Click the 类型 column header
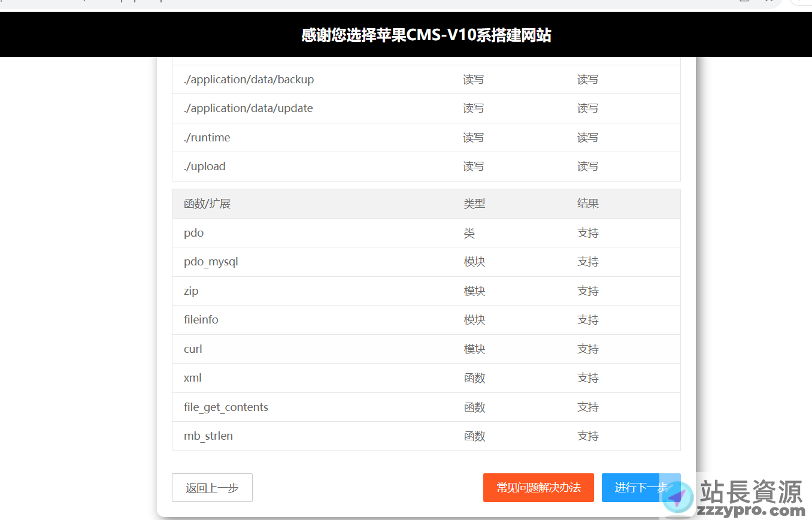Screen dimensions: 812x520 coord(474,204)
